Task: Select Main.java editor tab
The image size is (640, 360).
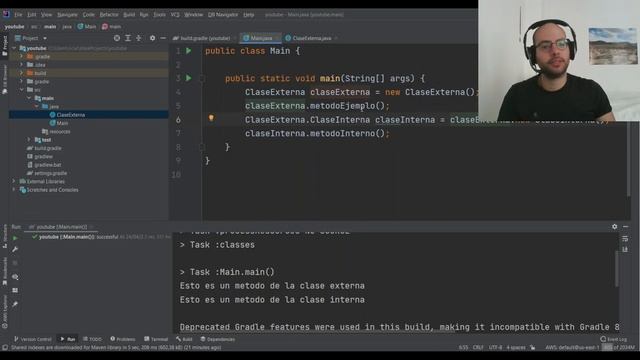Action: 260,38
